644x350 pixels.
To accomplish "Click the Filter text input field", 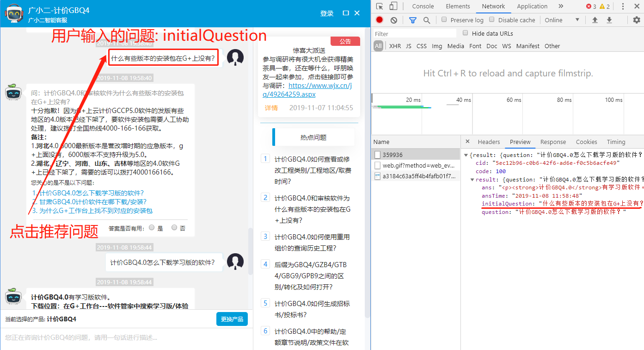I will pos(415,34).
